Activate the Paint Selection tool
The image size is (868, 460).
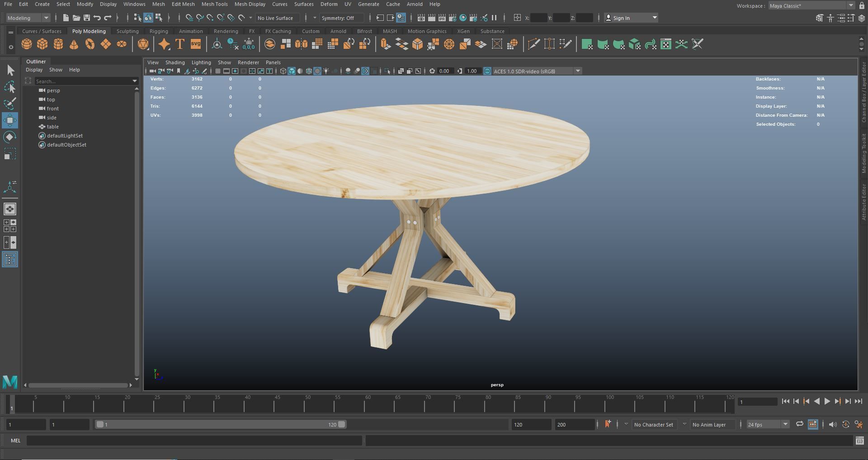tap(10, 104)
